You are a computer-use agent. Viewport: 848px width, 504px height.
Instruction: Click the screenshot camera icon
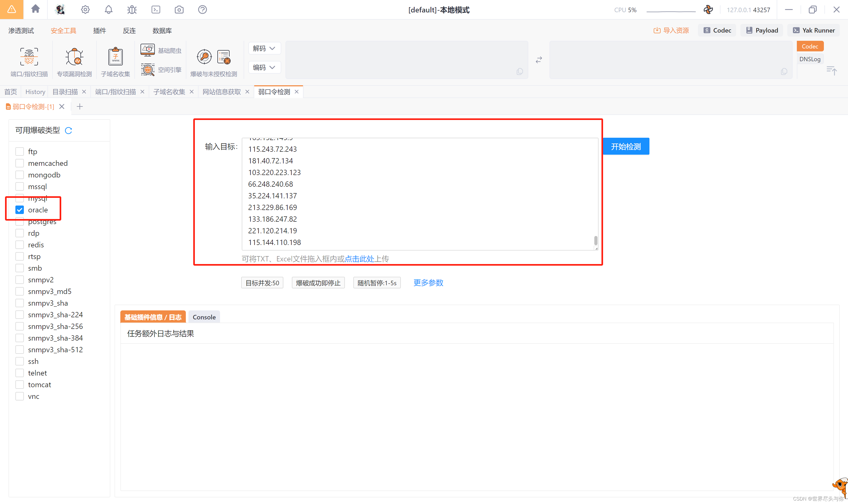pyautogui.click(x=179, y=10)
